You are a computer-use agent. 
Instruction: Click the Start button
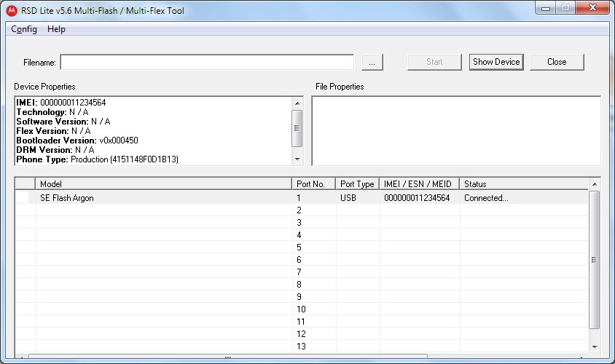[434, 62]
